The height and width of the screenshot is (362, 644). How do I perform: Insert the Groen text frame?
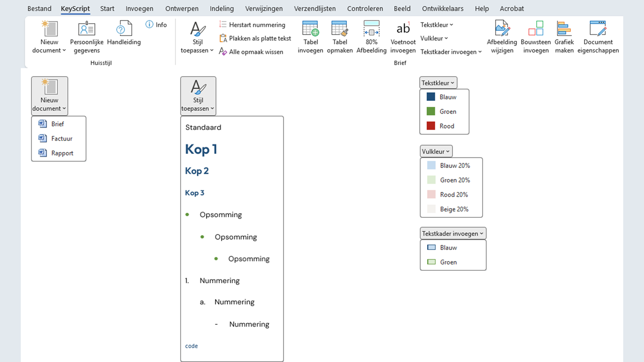[x=453, y=262]
